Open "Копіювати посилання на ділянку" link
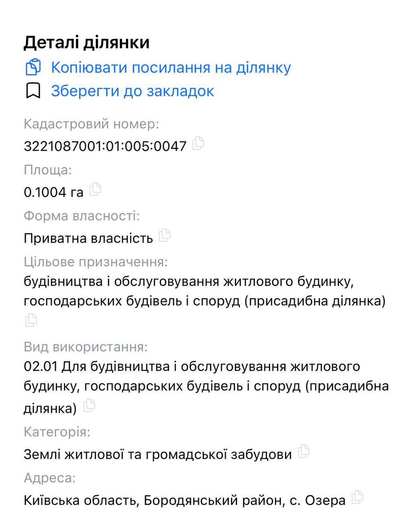This screenshot has height=515, width=420. tap(170, 67)
